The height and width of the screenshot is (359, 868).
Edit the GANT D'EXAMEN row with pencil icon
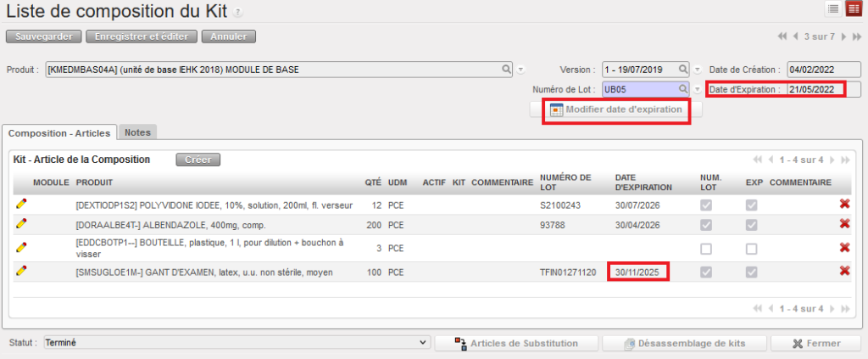21,271
